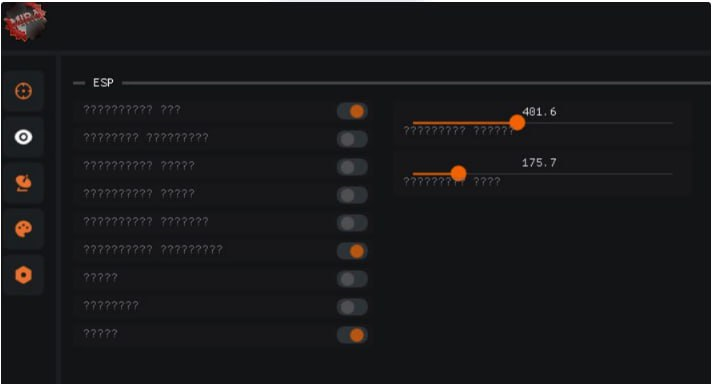Screen dimensions: 713x384
Task: Open the radar satellite dish sidebar tab
Action: [x=24, y=183]
